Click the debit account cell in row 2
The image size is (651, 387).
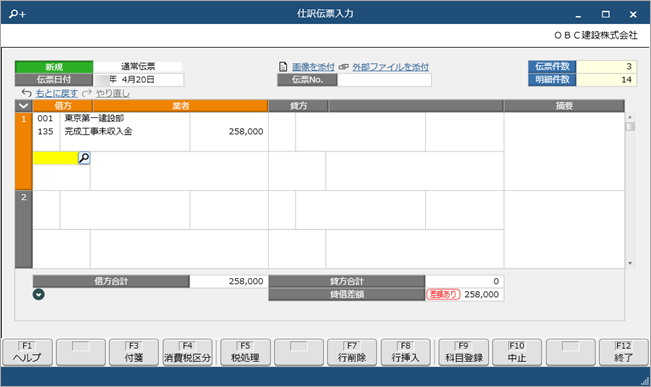[x=125, y=210]
